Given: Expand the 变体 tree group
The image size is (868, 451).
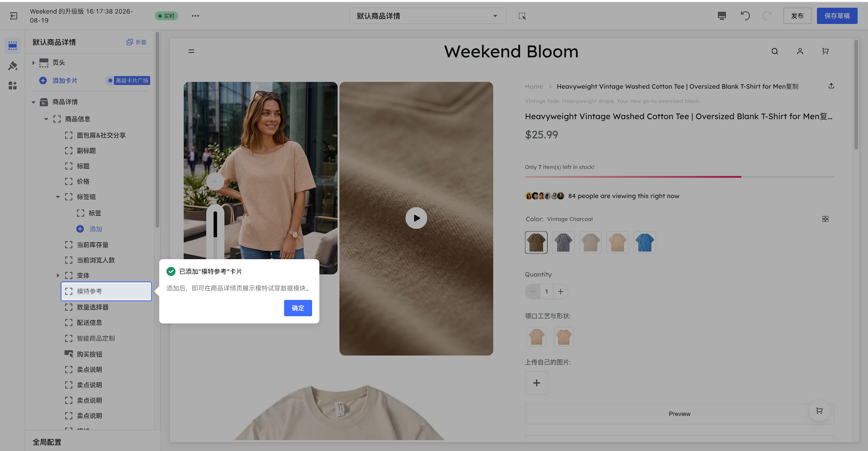Looking at the screenshot, I should pyautogui.click(x=58, y=276).
